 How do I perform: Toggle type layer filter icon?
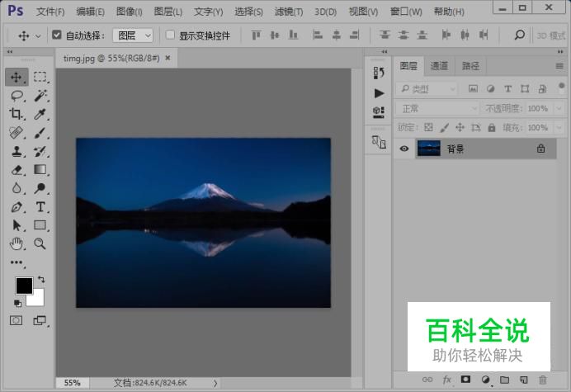click(507, 88)
